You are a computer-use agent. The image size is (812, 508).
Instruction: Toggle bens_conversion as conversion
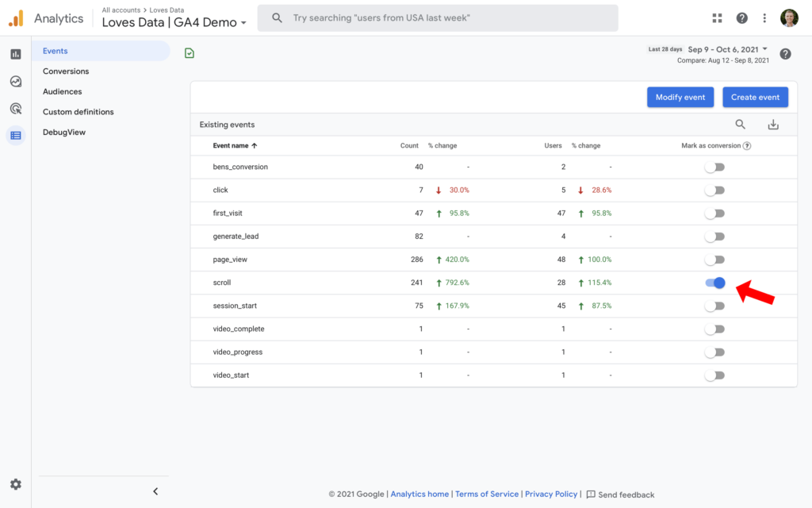[x=714, y=167]
